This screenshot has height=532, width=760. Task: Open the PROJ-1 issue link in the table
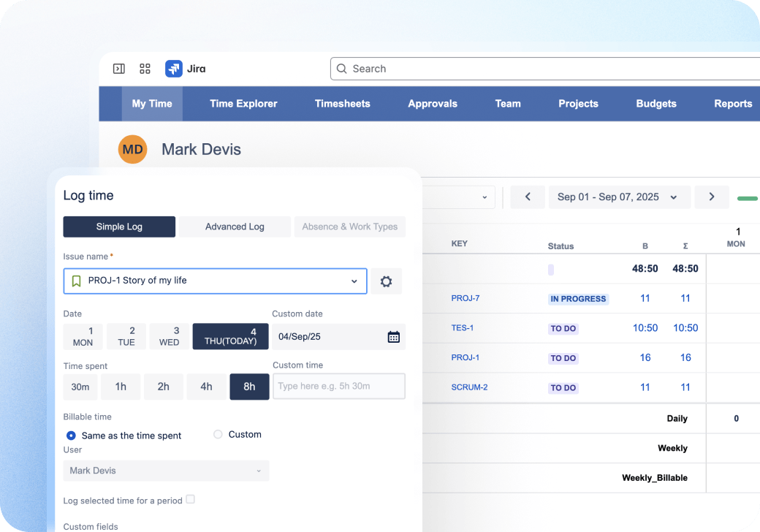[x=465, y=357]
